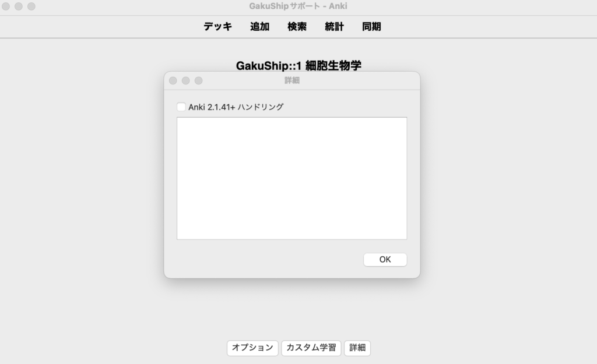Viewport: 597px width, 364px height.
Task: Minimize the main Anki window
Action: click(x=19, y=6)
